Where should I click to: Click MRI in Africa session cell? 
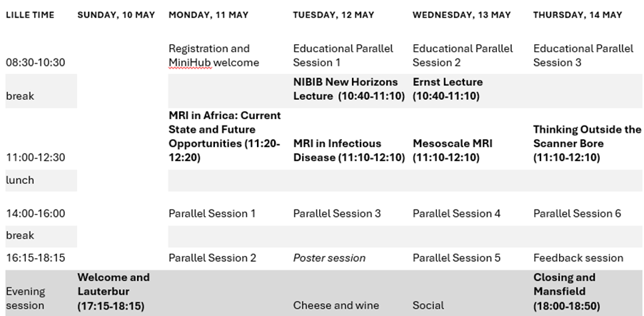pos(225,136)
